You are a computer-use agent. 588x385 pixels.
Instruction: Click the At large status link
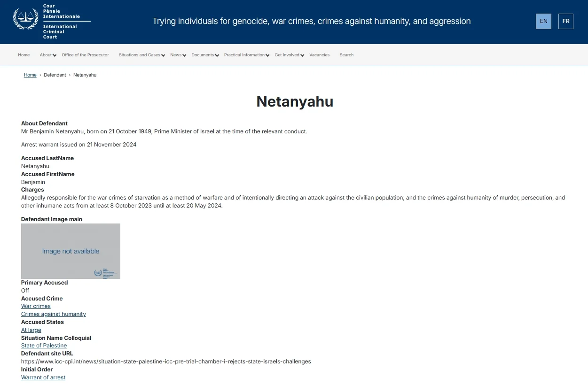click(31, 330)
